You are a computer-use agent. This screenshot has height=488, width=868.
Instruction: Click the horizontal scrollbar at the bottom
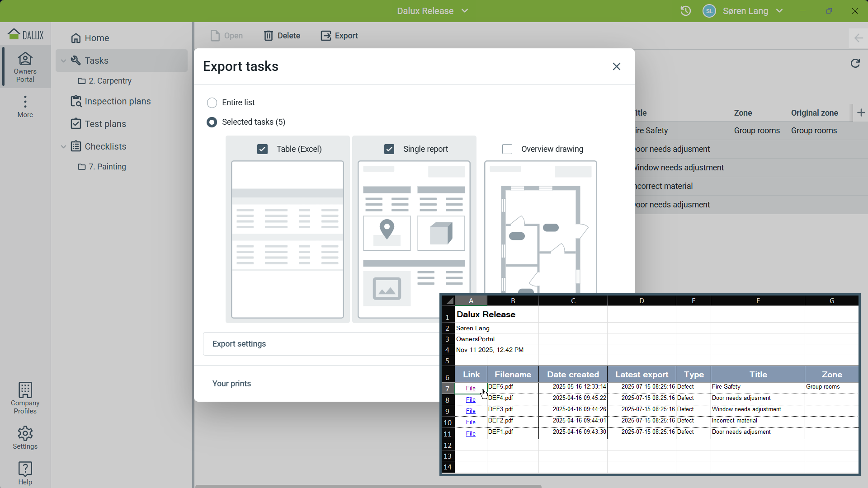click(x=368, y=486)
